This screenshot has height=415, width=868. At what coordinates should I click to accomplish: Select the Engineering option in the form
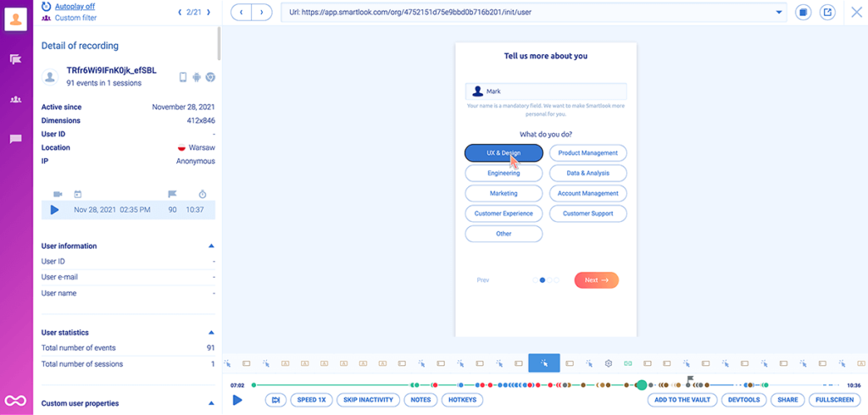pyautogui.click(x=504, y=173)
